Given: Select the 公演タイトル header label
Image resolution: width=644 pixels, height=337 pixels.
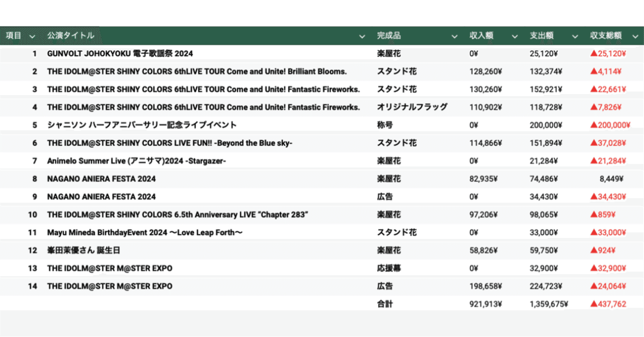Looking at the screenshot, I should tap(70, 36).
